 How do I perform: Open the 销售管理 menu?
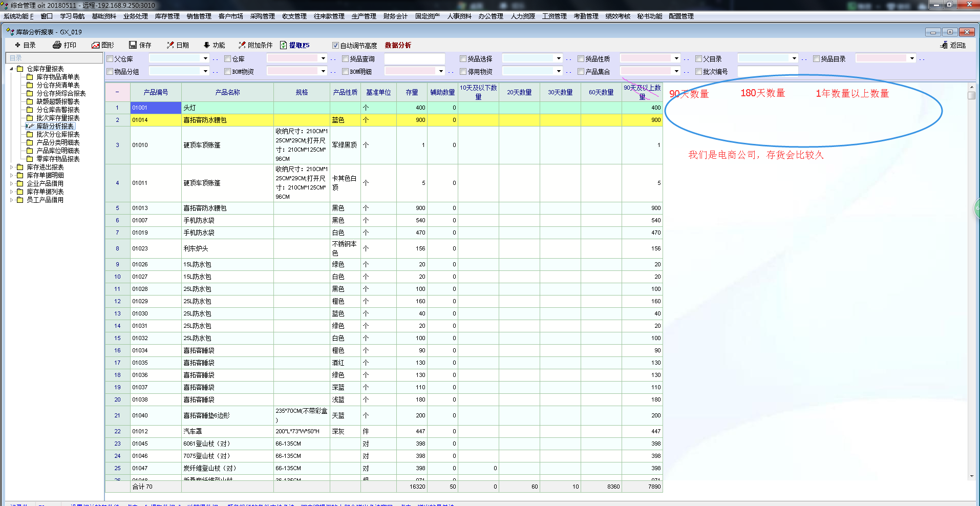[199, 16]
